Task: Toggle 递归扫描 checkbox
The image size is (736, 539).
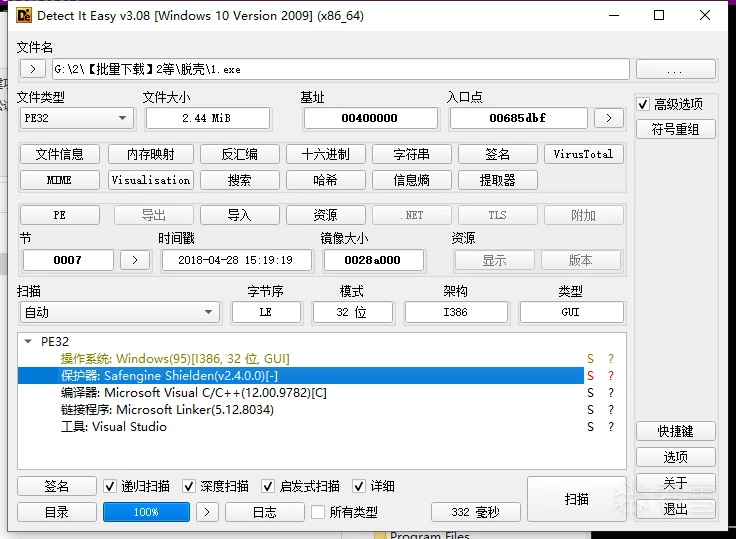Action: 110,486
